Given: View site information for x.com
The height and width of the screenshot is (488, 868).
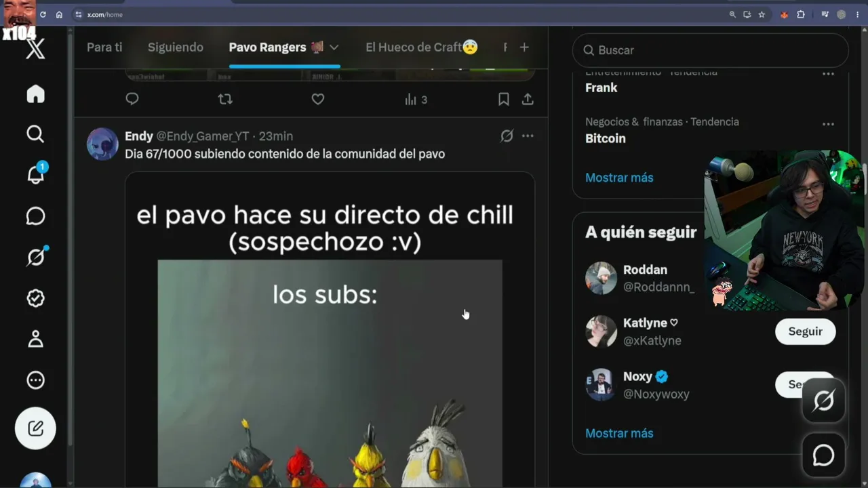Looking at the screenshot, I should 79,14.
